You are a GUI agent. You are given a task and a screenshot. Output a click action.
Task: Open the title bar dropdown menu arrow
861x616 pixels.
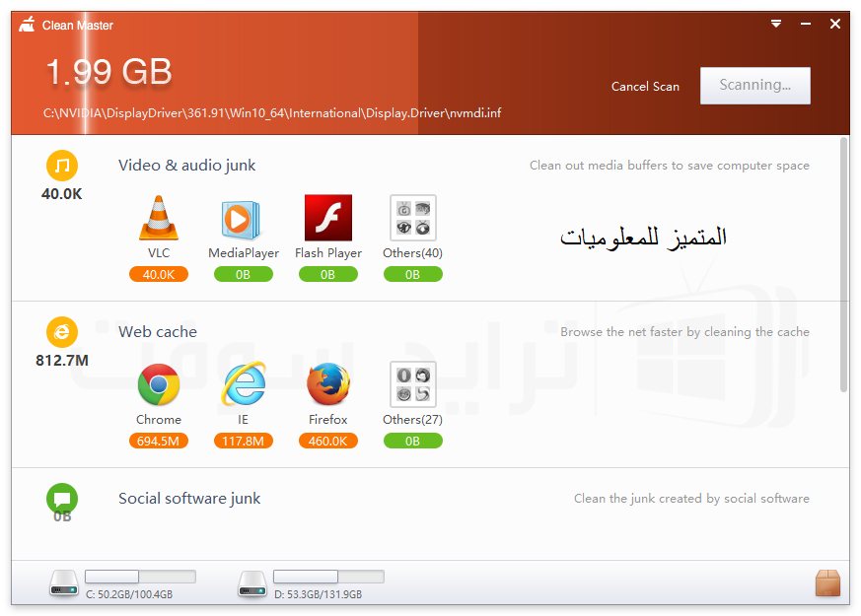pos(776,24)
